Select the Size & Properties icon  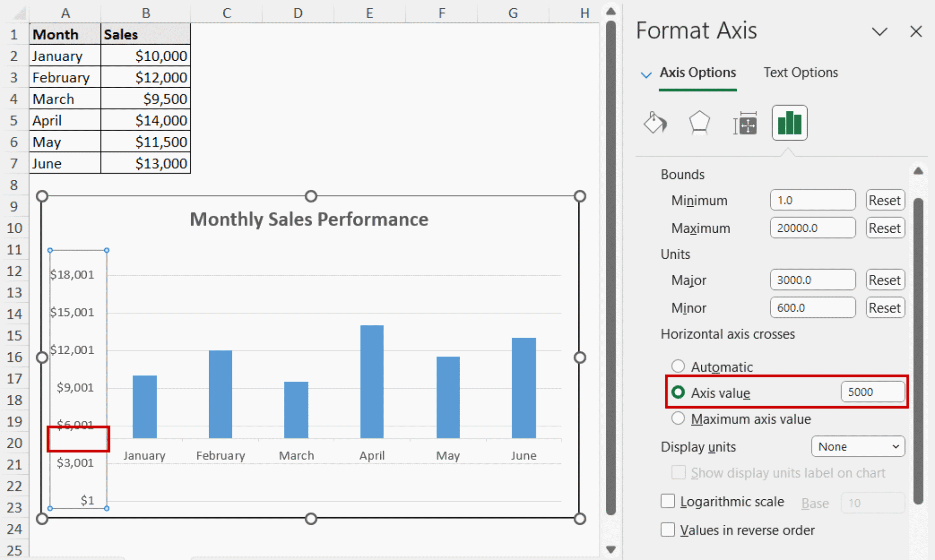[744, 123]
